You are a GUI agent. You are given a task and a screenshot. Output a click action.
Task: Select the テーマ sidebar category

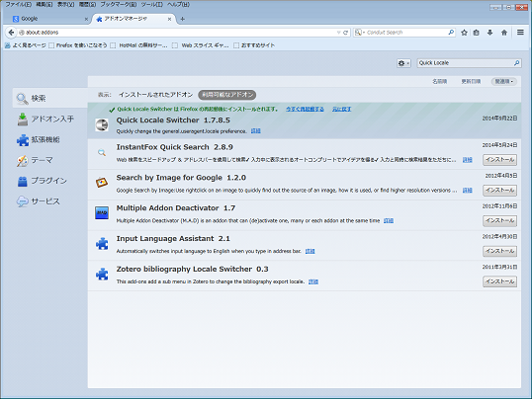tap(50, 160)
